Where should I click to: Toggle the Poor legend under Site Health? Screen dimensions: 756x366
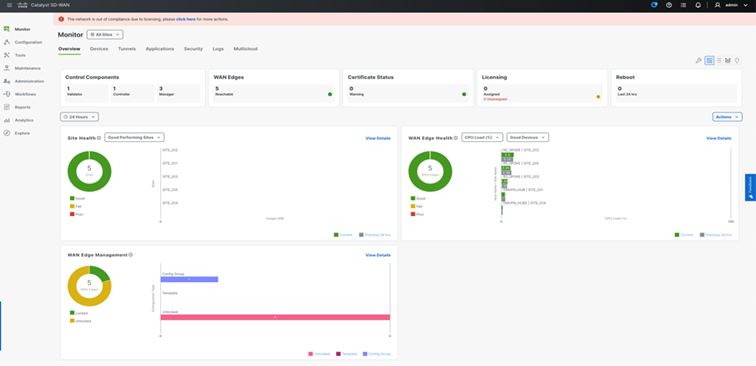pos(77,214)
